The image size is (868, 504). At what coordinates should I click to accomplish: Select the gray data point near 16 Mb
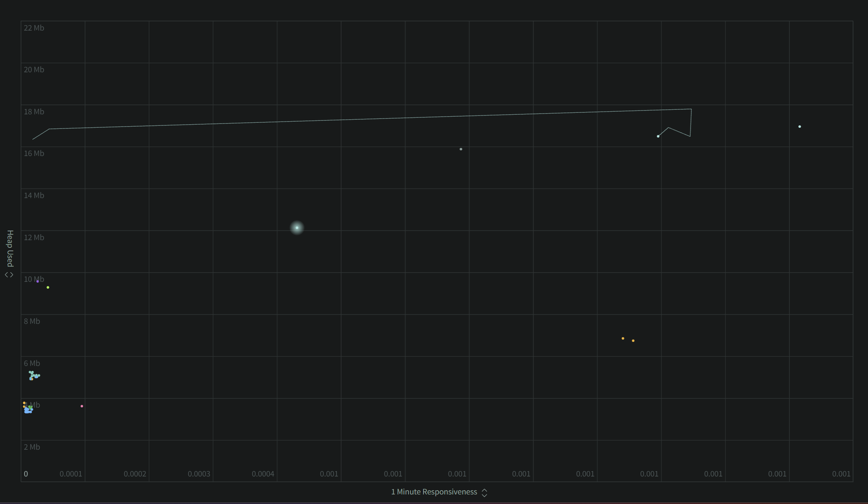click(461, 149)
